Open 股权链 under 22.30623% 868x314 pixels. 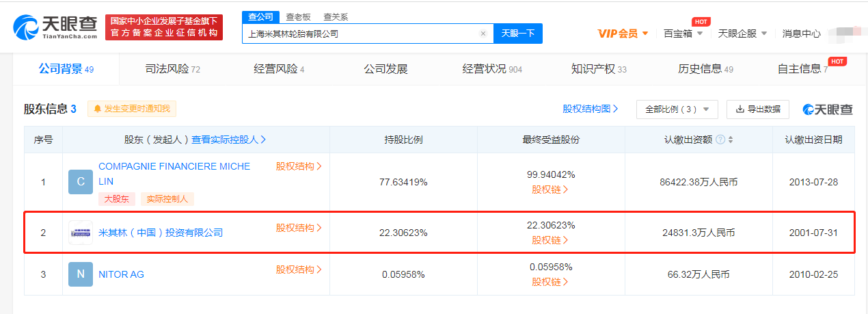pos(550,240)
